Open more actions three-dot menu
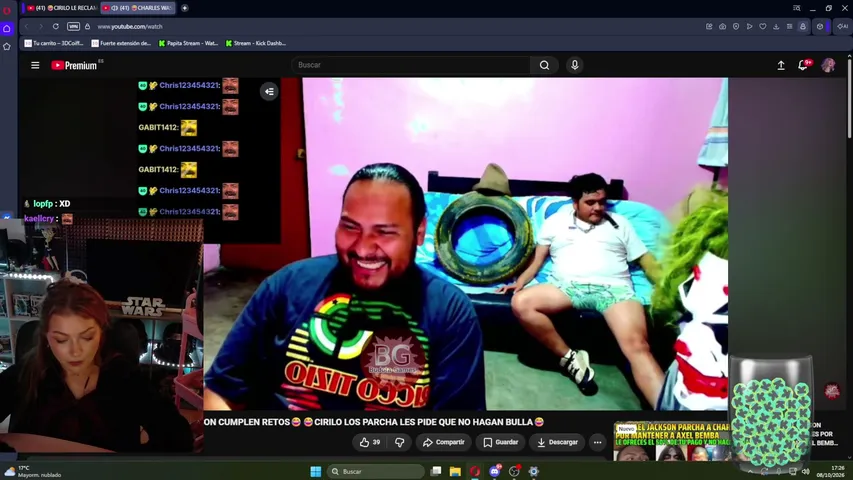The width and height of the screenshot is (853, 480). (597, 442)
